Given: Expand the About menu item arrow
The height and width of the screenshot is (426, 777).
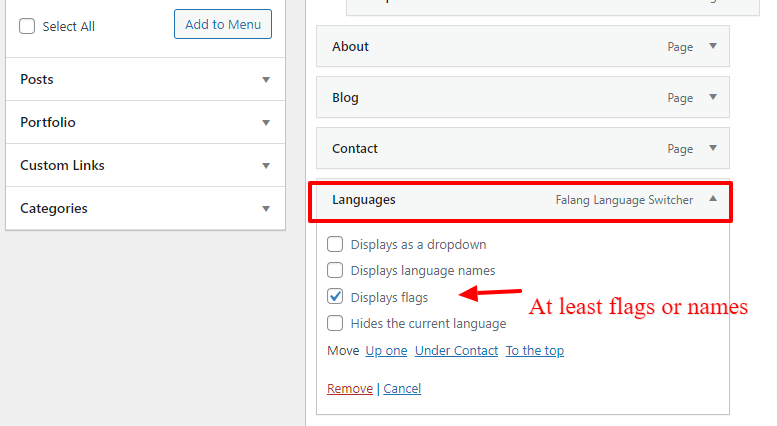Looking at the screenshot, I should [713, 46].
